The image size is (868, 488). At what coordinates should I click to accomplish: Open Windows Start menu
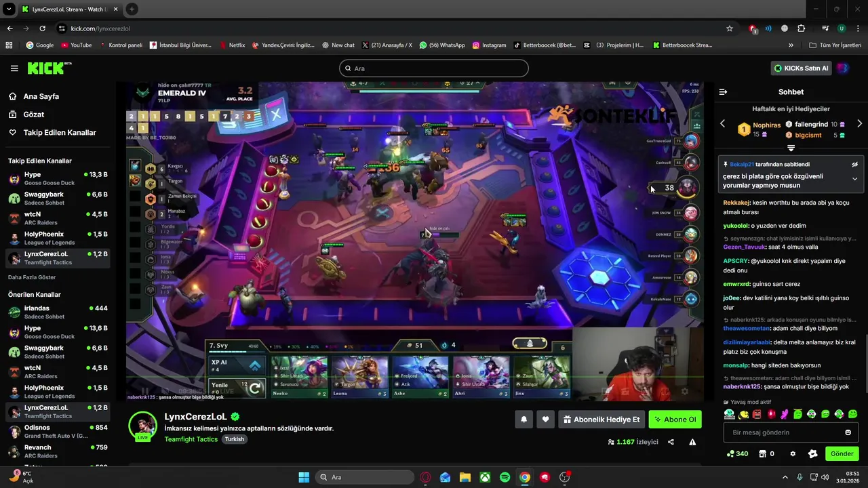coord(304,477)
